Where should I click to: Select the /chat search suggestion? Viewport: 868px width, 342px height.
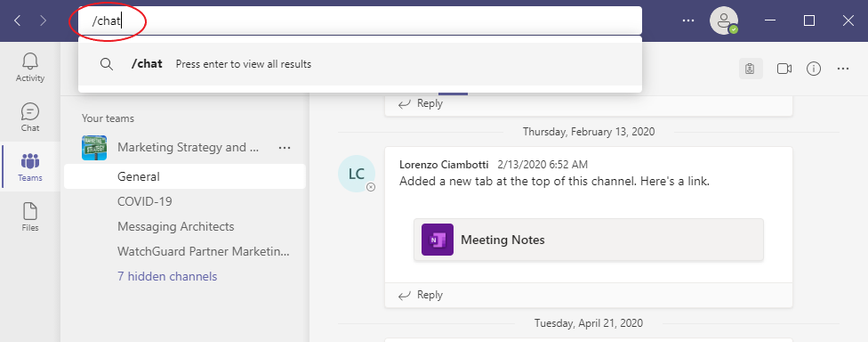point(360,64)
